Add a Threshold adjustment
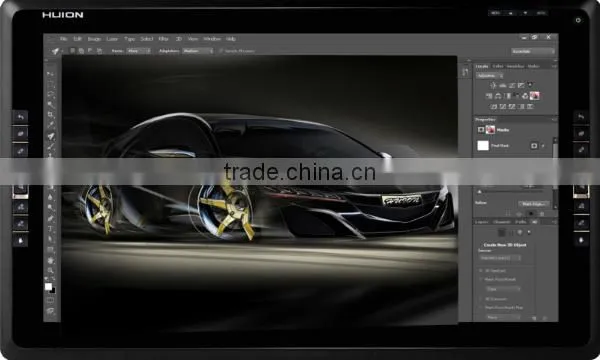The height and width of the screenshot is (360, 600). [512, 106]
